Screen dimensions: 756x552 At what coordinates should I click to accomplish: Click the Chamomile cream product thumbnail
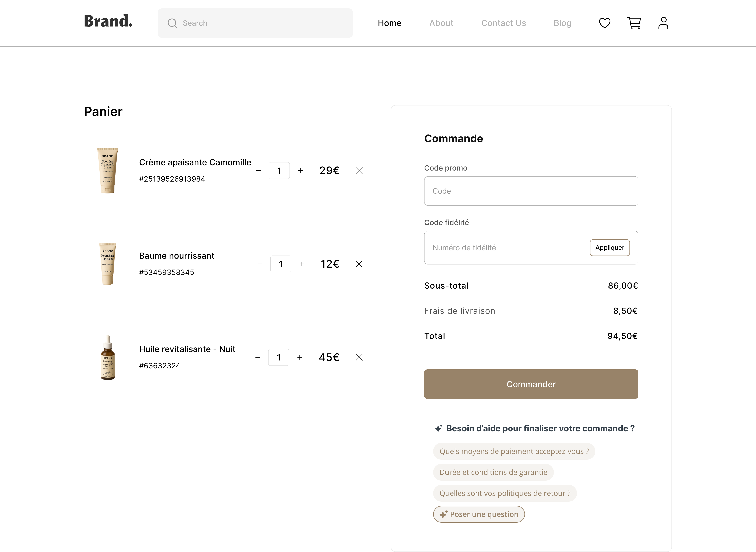pyautogui.click(x=108, y=171)
